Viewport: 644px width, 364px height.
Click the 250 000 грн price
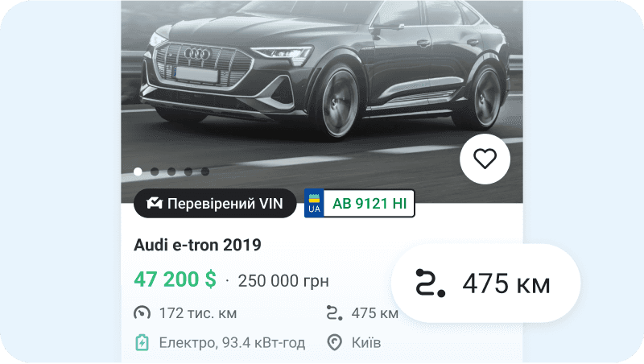pyautogui.click(x=283, y=281)
